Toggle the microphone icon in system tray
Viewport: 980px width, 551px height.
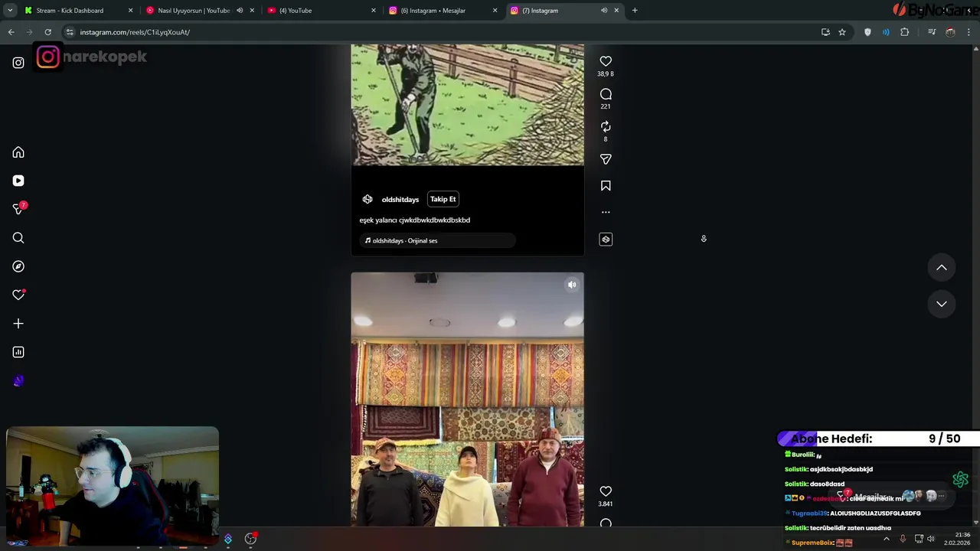(903, 539)
